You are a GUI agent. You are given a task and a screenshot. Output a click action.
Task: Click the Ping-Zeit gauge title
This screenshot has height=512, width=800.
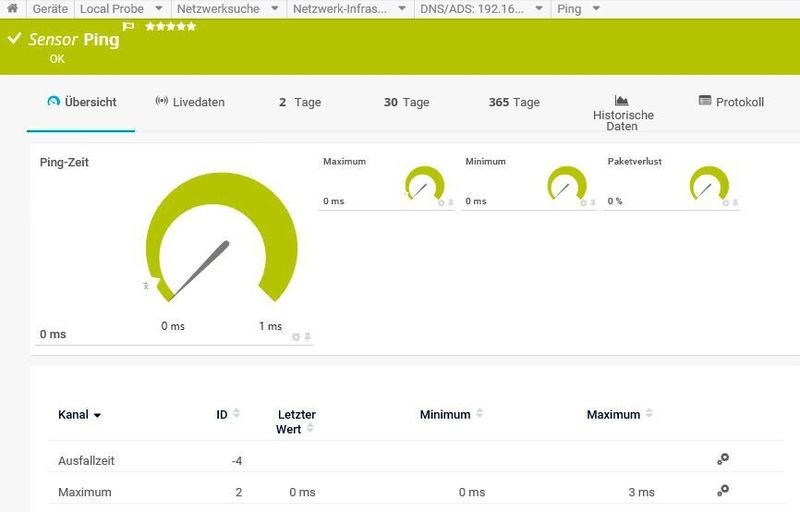pos(64,162)
